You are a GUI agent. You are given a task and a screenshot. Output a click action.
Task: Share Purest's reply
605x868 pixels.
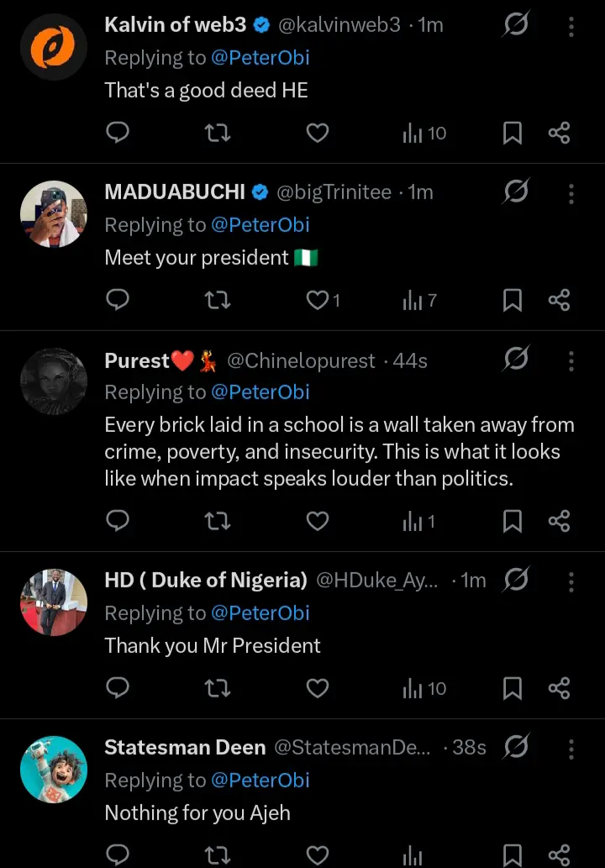560,521
